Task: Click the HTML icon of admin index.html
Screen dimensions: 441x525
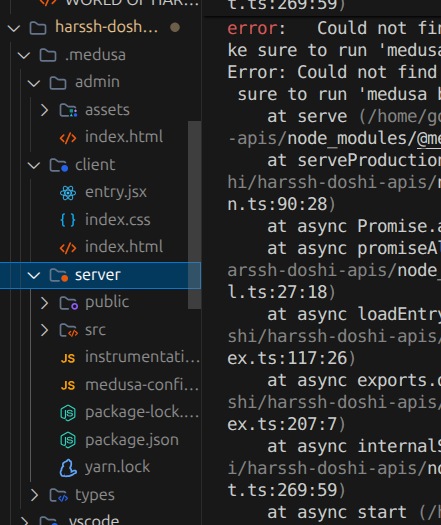Action: [x=68, y=138]
